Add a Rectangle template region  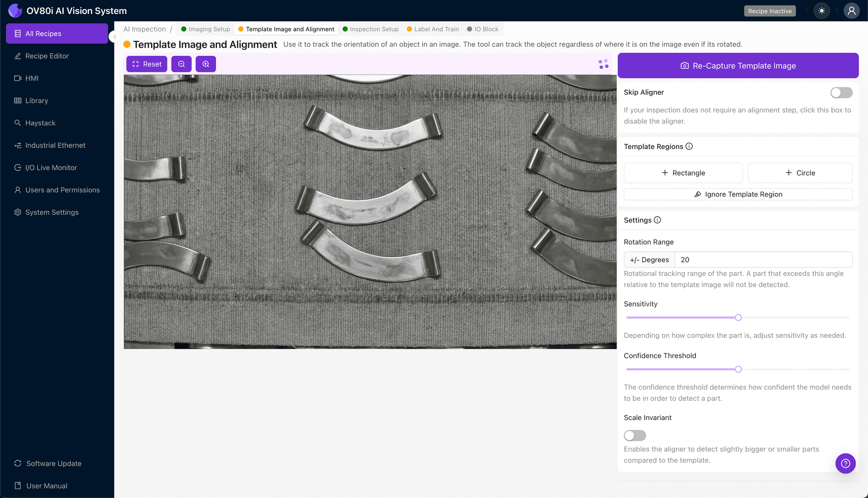[x=683, y=173]
